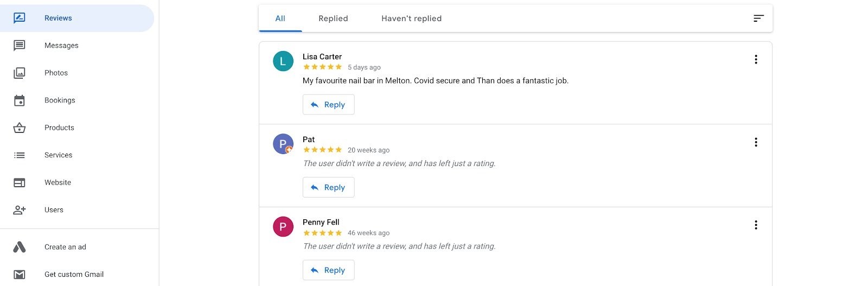Viewport: 868px width, 286px height.
Task: Switch to the Replied tab
Action: pos(333,18)
